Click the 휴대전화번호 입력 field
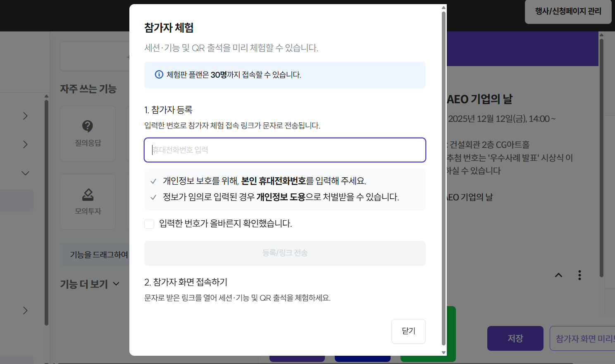 click(284, 150)
